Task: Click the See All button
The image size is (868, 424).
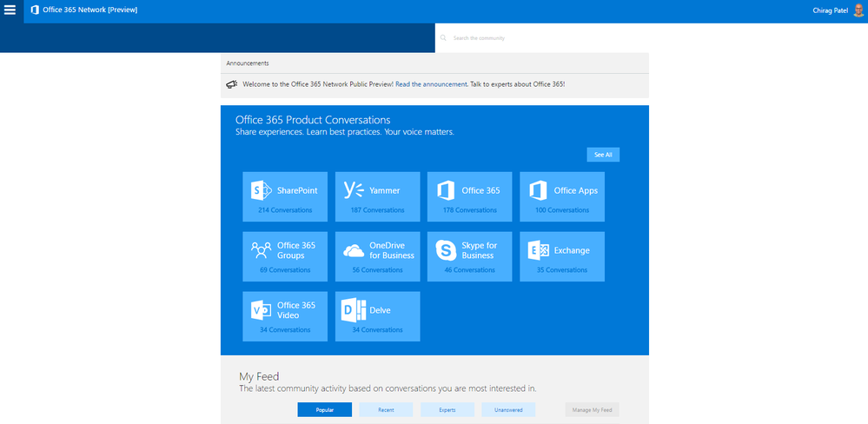Action: click(603, 155)
